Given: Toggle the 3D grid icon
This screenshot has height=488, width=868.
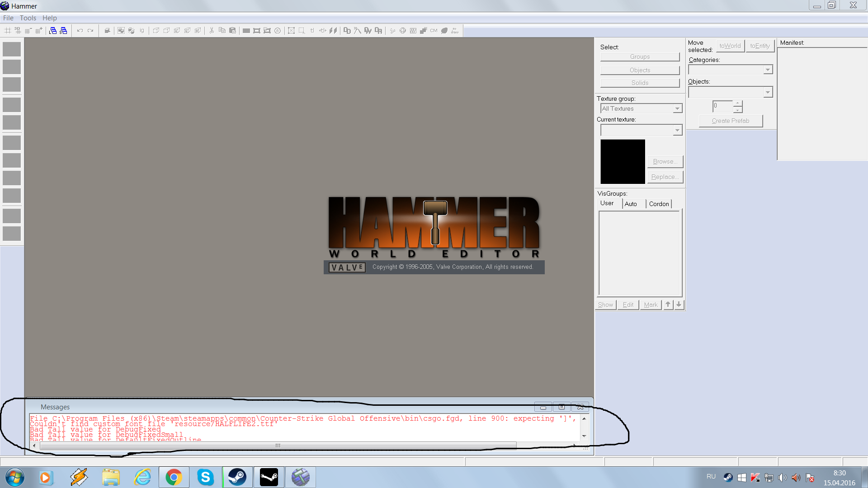Looking at the screenshot, I should (18, 31).
